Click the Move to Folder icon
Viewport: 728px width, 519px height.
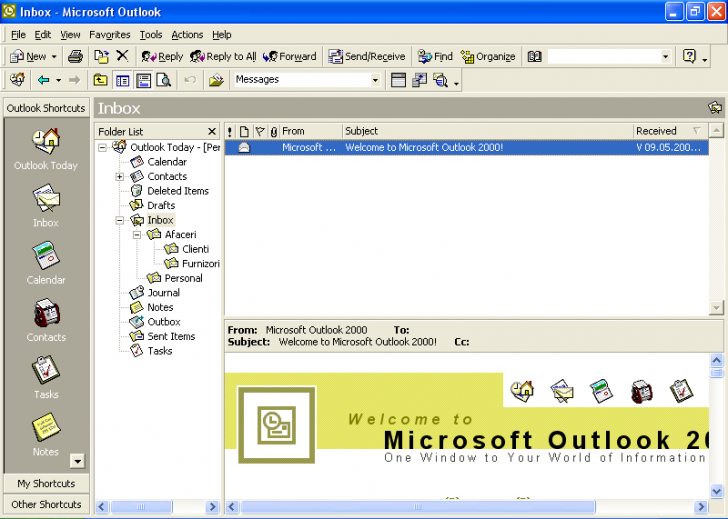pyautogui.click(x=101, y=57)
